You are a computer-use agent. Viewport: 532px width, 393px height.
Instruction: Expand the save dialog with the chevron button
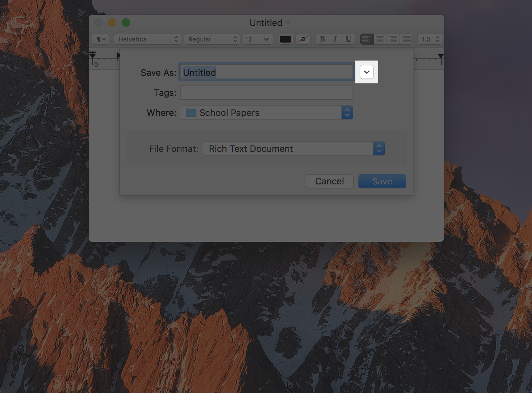coord(367,72)
